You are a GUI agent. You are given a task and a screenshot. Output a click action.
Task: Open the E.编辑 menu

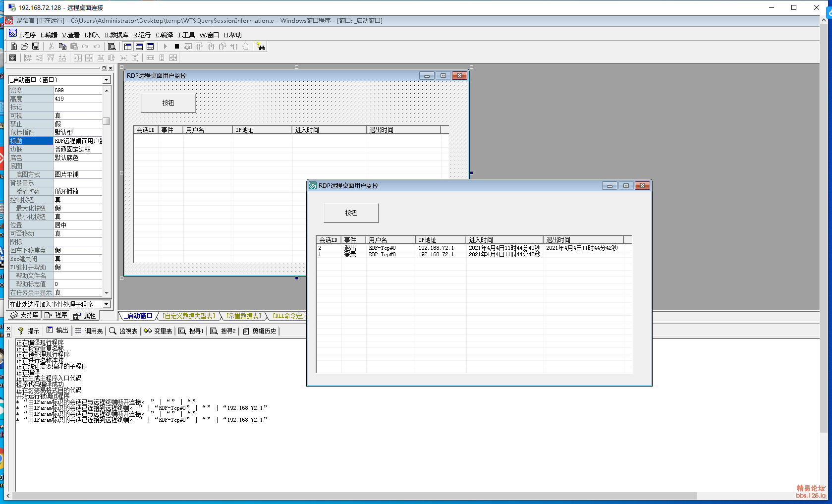pos(49,35)
